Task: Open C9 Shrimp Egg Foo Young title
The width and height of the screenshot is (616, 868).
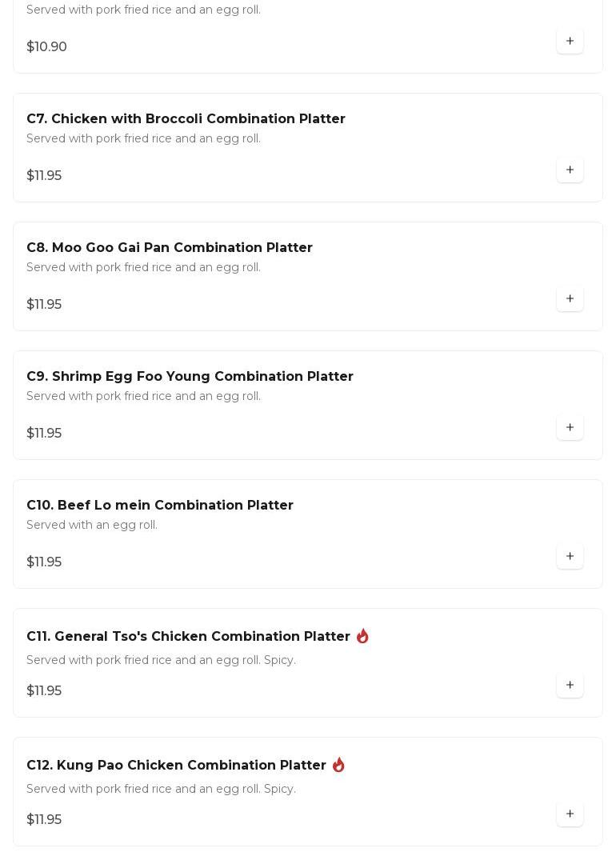Action: [x=190, y=376]
